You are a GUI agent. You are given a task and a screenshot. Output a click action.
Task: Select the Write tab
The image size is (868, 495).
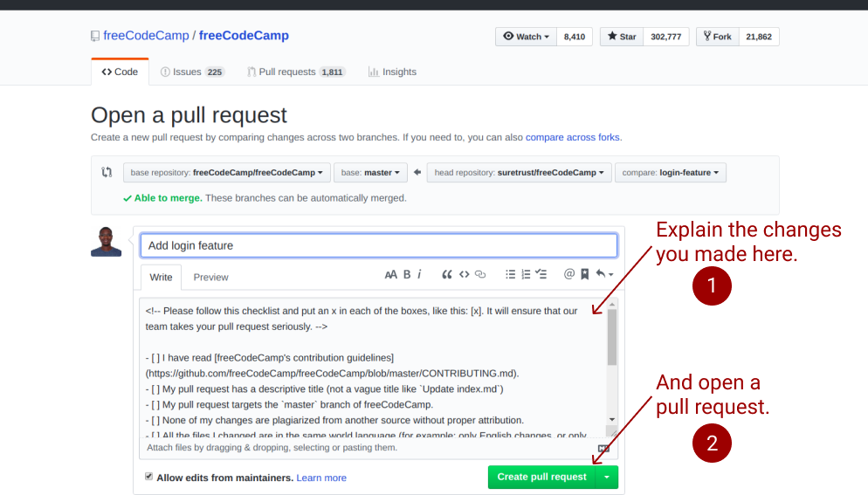coord(161,278)
